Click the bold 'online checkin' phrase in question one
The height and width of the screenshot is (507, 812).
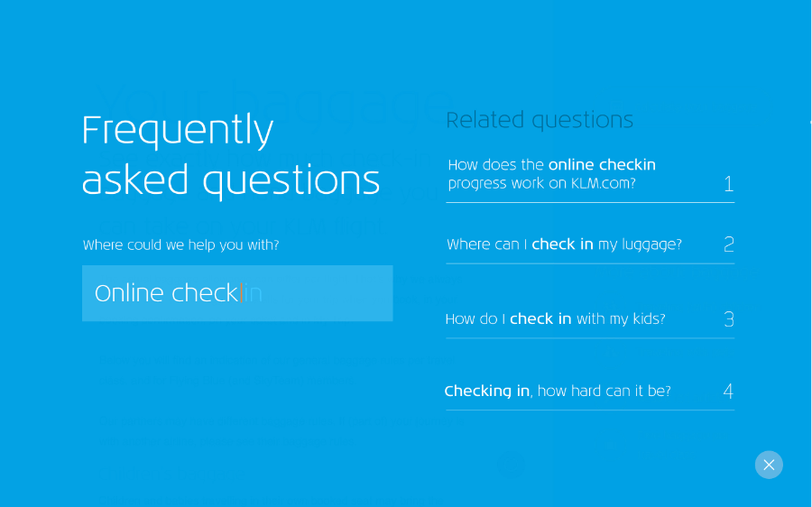(602, 165)
